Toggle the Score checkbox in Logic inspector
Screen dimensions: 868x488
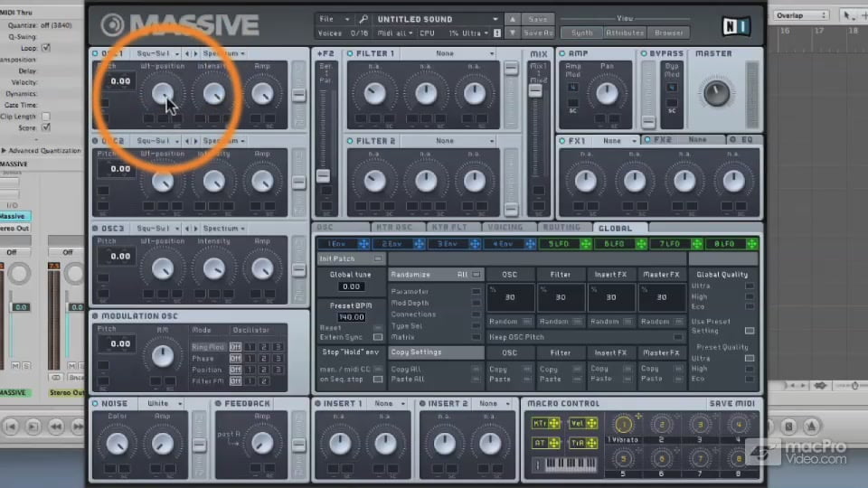pyautogui.click(x=46, y=127)
